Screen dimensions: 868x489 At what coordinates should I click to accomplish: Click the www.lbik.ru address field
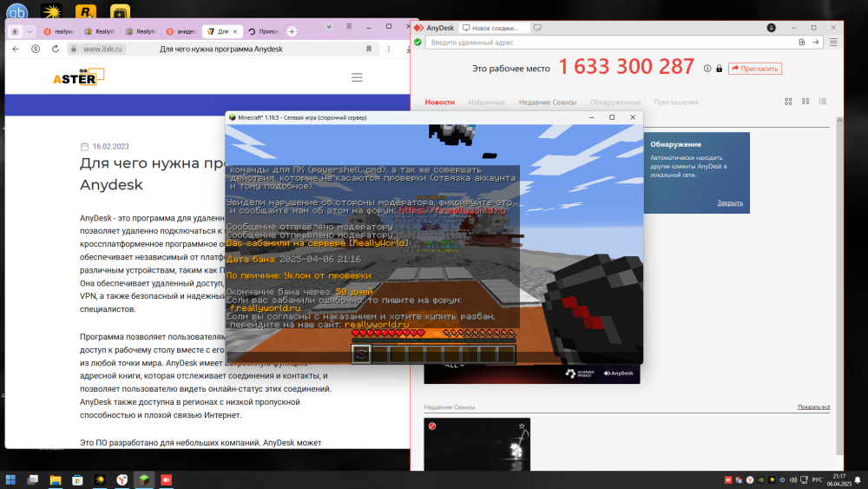coord(102,49)
